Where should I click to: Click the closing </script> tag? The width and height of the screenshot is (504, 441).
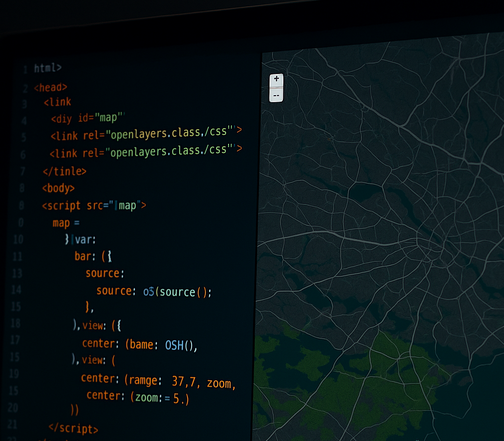73,429
